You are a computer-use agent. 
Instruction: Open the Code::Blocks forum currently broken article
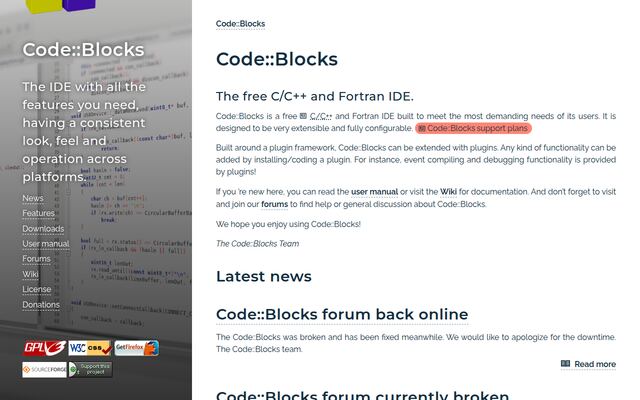coord(362,395)
